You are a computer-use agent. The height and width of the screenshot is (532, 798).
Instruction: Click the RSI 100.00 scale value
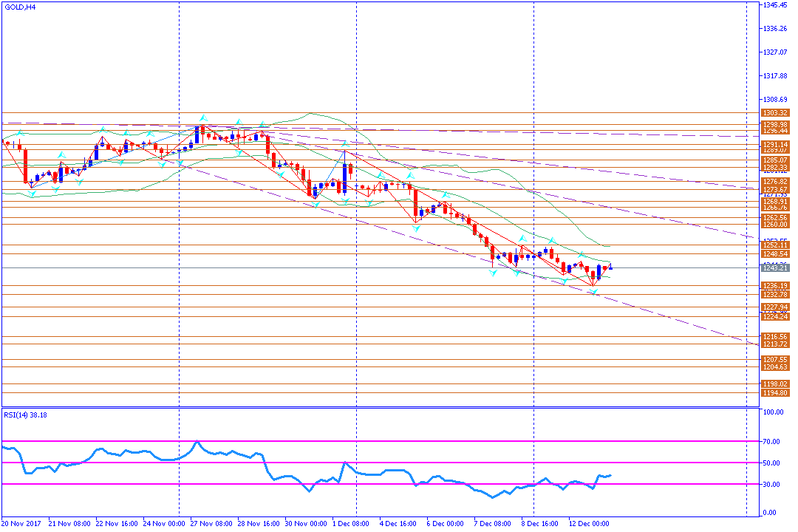[774, 412]
